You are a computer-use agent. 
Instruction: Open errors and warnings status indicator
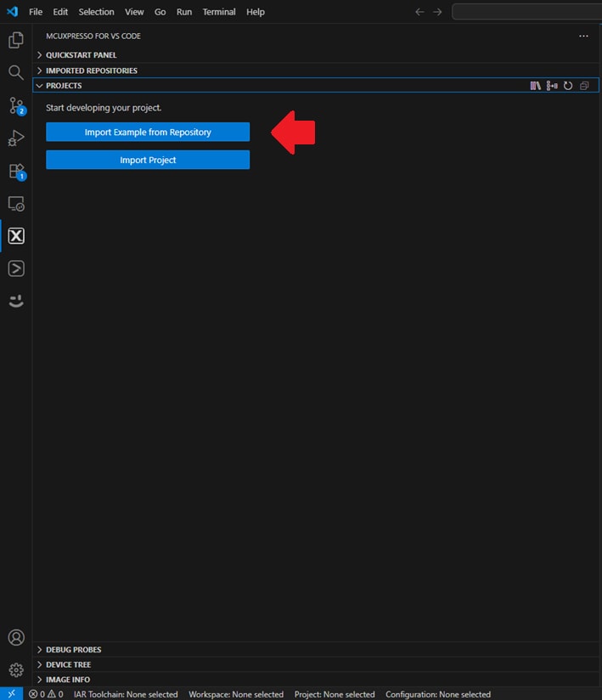click(x=46, y=694)
